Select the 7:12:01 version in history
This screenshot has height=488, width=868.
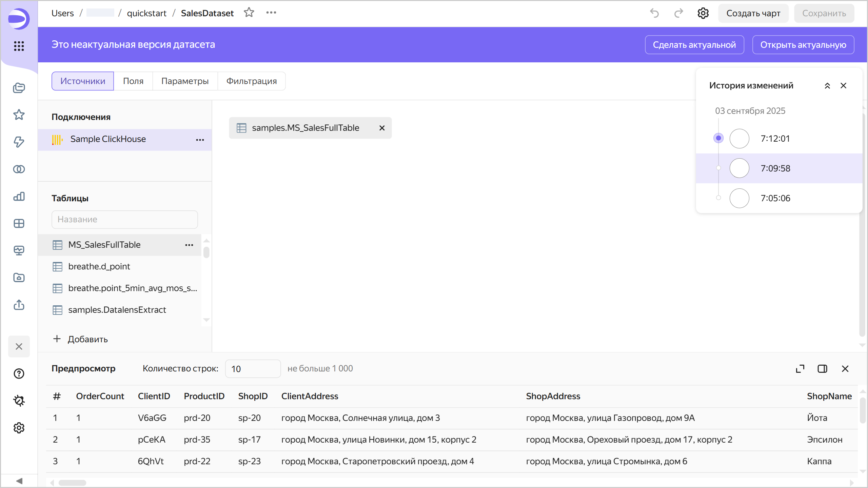pyautogui.click(x=775, y=139)
